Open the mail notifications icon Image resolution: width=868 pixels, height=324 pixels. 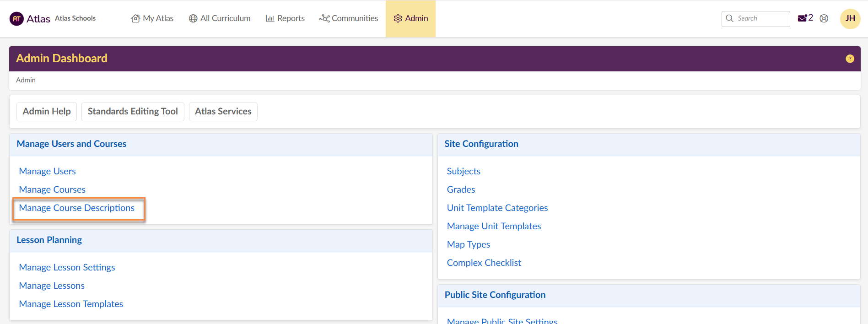click(802, 18)
